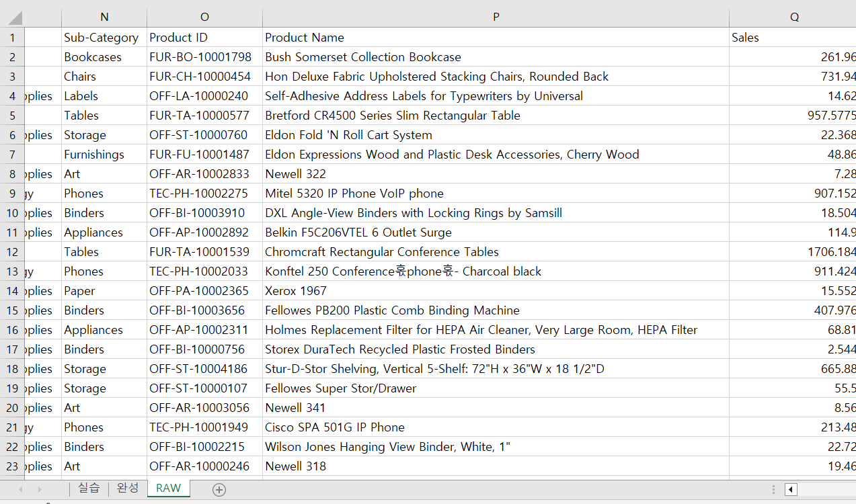The height and width of the screenshot is (504, 856).
Task: Click Stur-D-Stor Shelving cell
Action: 496,369
